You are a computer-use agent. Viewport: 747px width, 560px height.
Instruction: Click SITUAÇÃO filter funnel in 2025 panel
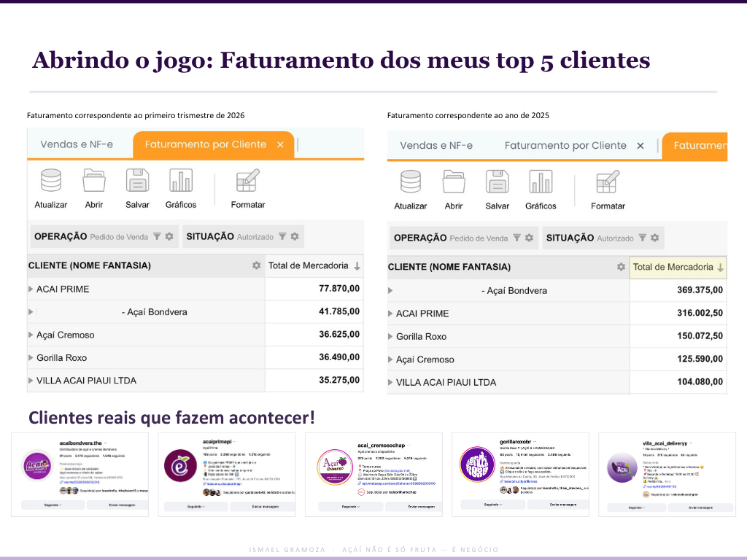(642, 238)
